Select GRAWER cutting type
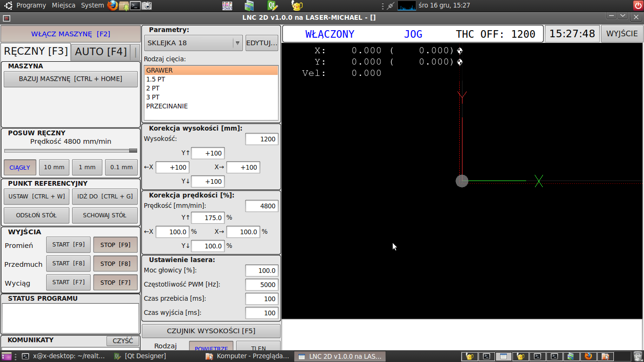644x362 pixels. click(211, 70)
